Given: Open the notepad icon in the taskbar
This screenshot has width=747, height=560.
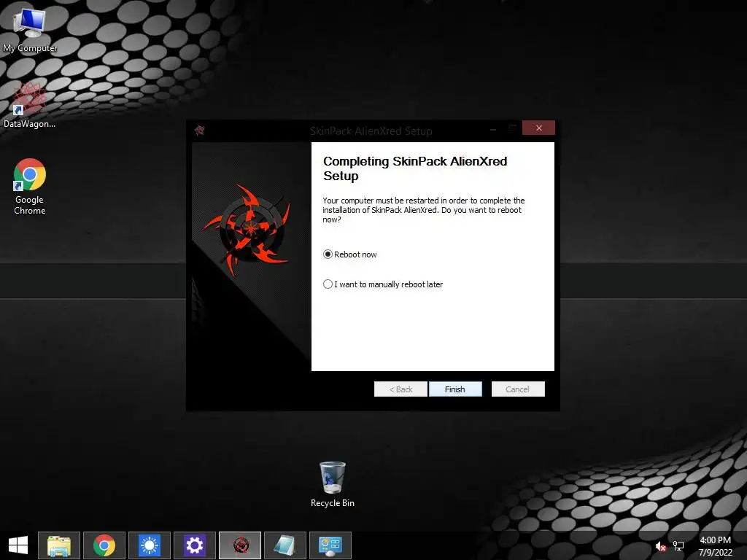Looking at the screenshot, I should point(285,545).
